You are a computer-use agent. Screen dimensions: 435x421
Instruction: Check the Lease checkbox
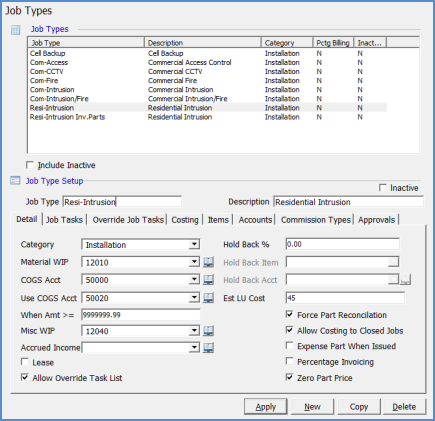click(x=25, y=362)
